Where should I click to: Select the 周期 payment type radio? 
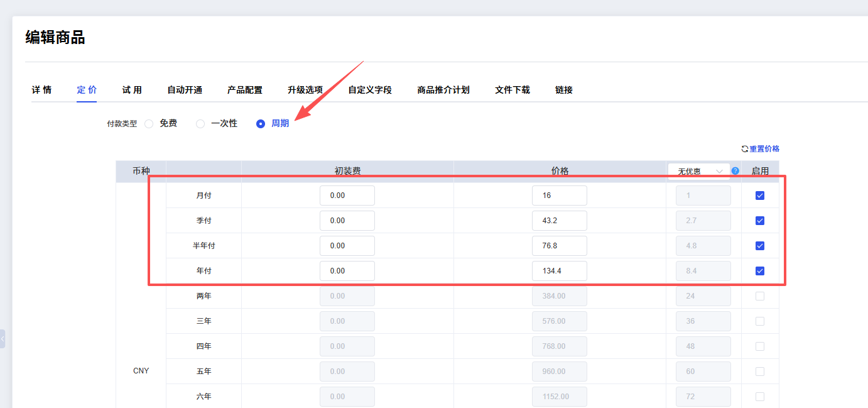point(261,124)
